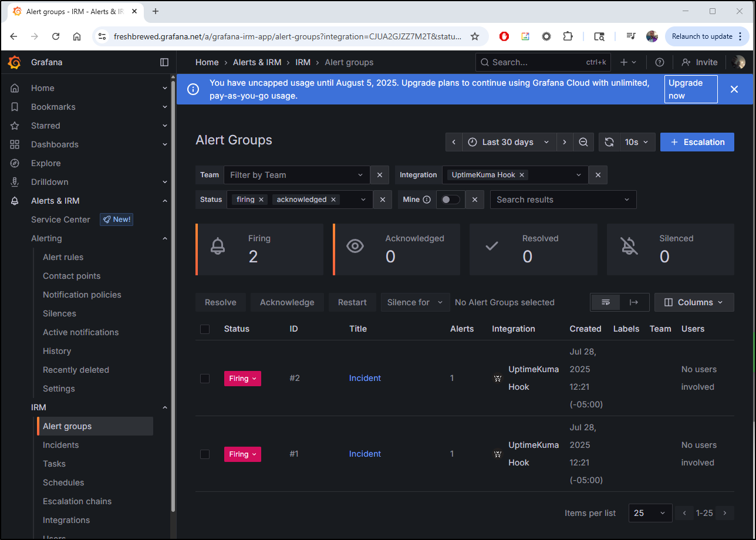Viewport: 756px width, 540px height.
Task: Open the Firing status dropdown for #1
Action: click(x=242, y=454)
